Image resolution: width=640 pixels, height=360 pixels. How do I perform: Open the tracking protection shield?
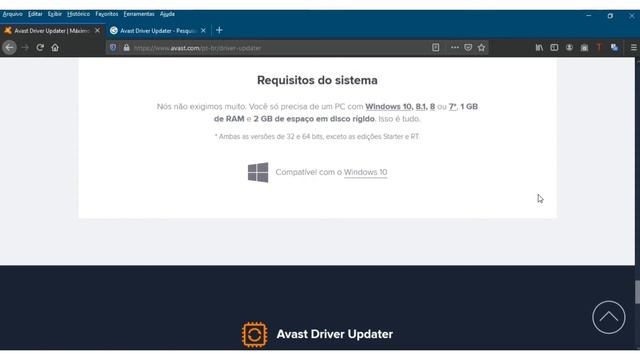(113, 48)
